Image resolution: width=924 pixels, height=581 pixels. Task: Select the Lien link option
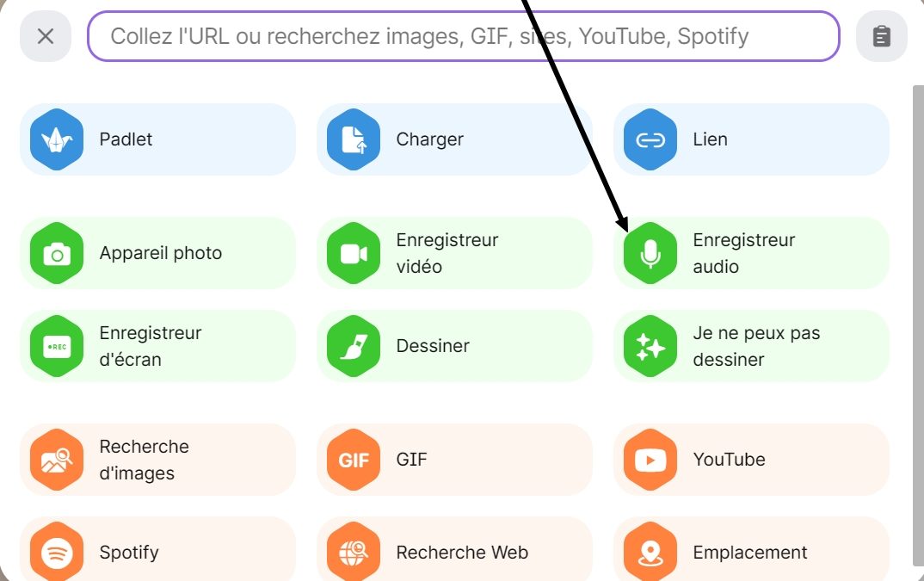751,139
